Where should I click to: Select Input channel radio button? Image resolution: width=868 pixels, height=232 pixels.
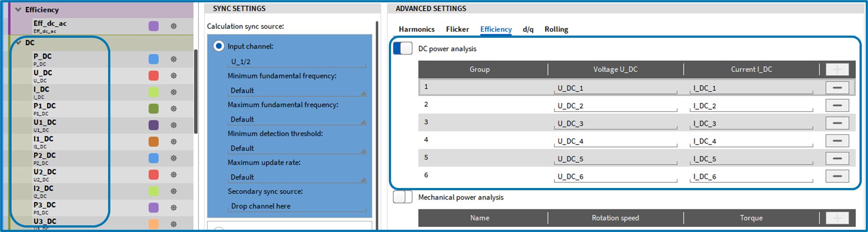(218, 46)
